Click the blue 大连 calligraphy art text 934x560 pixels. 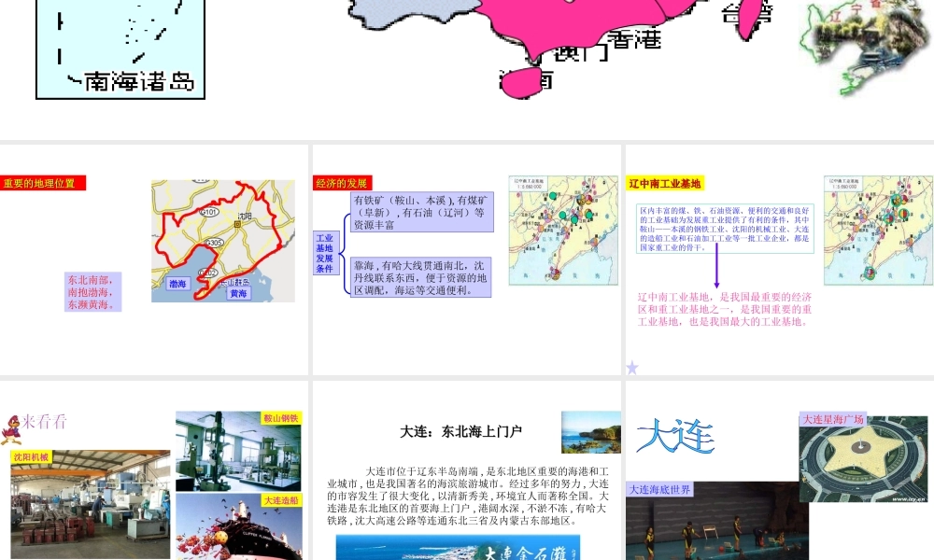point(675,436)
